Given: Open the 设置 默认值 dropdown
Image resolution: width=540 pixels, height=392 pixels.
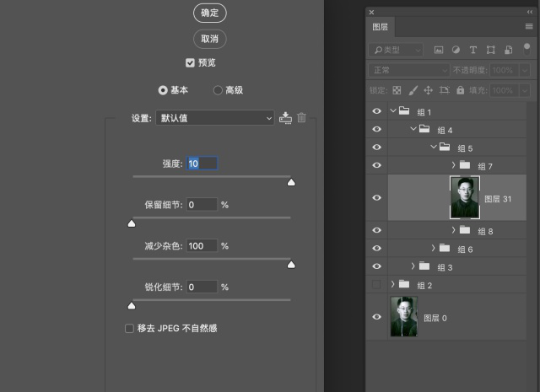Looking at the screenshot, I should (x=215, y=118).
